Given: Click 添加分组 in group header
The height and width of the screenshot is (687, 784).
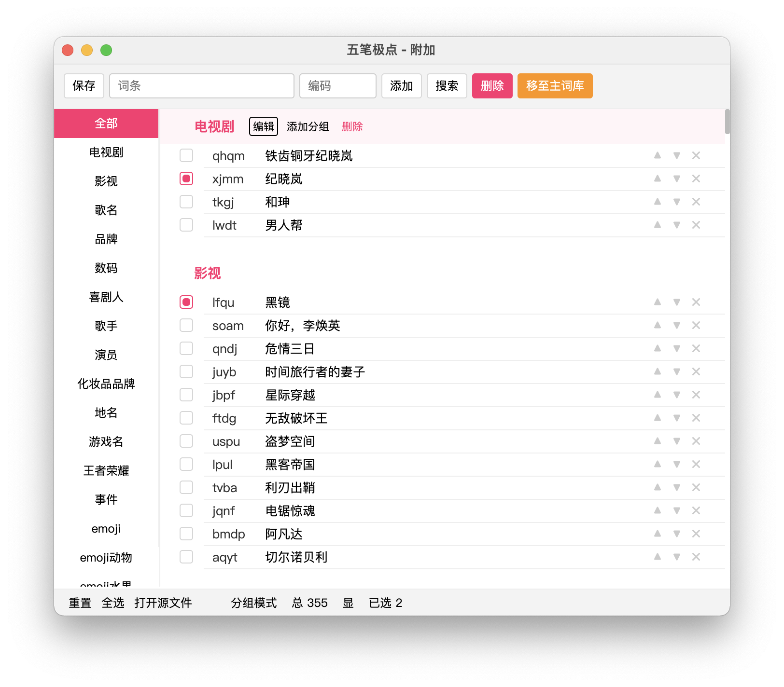Looking at the screenshot, I should (x=308, y=126).
